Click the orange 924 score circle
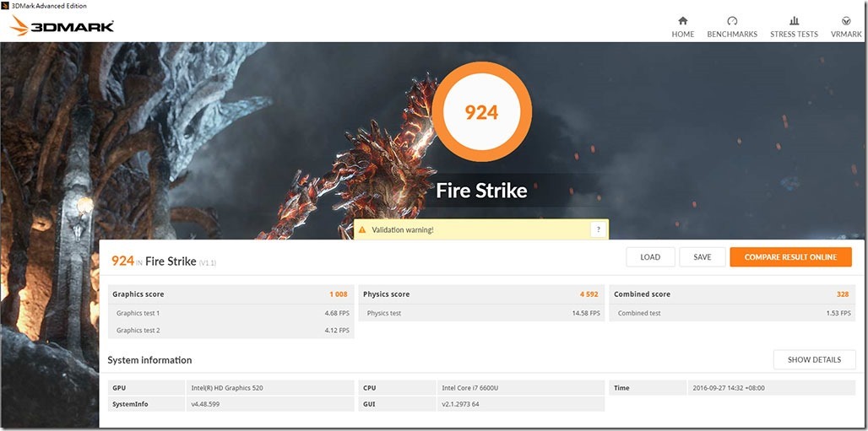 pyautogui.click(x=481, y=113)
